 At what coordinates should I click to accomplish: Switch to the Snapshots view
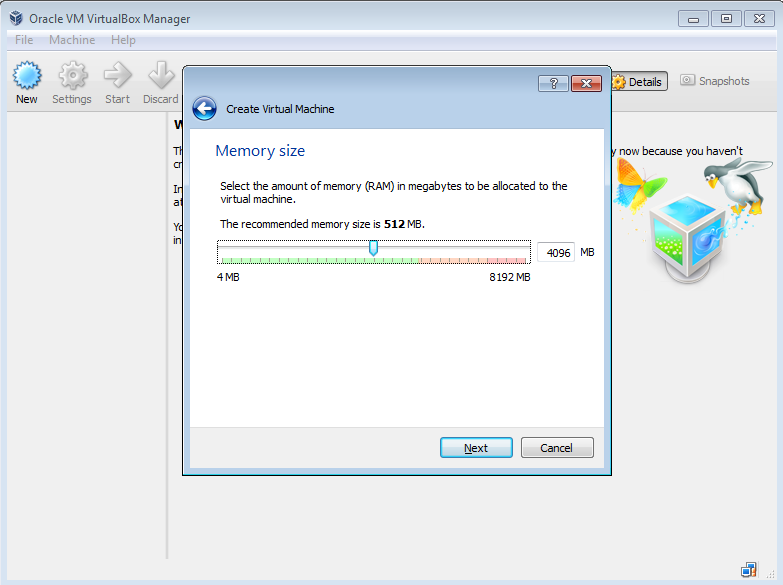pos(715,81)
